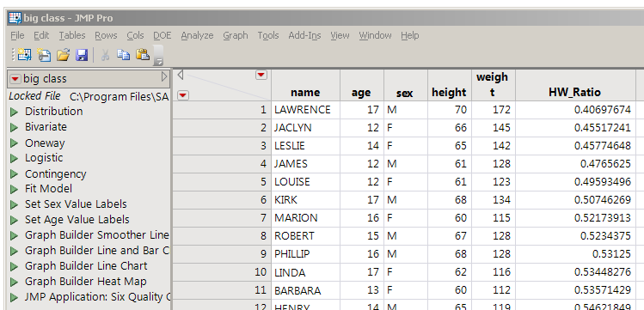
Task: Open the toolbar overflow options handle
Action: tap(158, 55)
